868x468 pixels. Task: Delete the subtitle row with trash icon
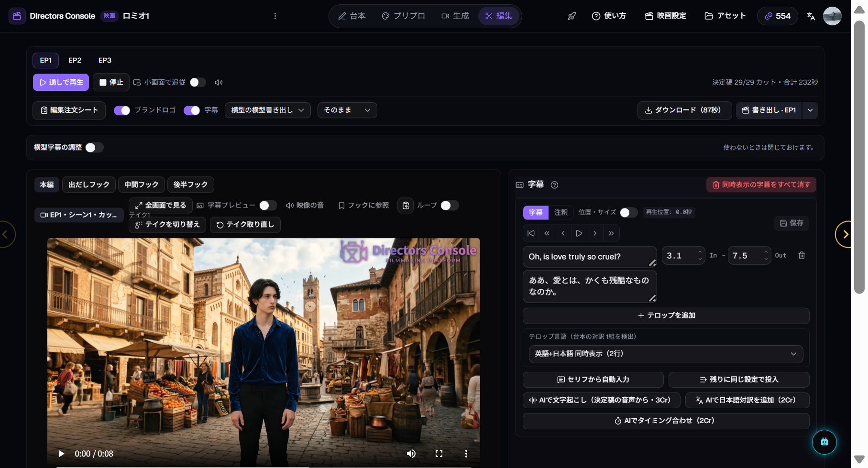802,255
